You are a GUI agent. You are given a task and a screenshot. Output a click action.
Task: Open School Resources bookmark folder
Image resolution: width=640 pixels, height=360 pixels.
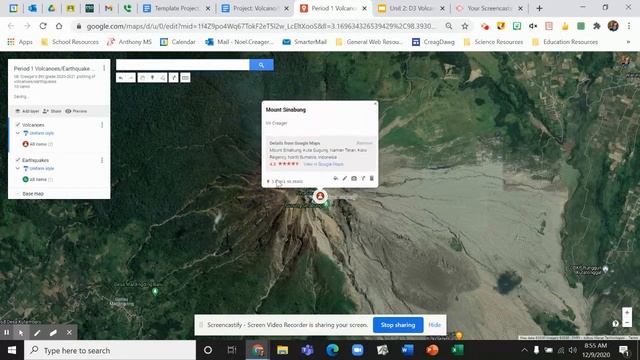[70, 42]
